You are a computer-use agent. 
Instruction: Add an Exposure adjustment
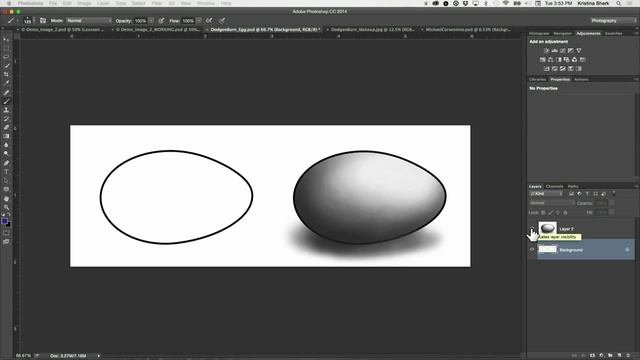tap(571, 51)
